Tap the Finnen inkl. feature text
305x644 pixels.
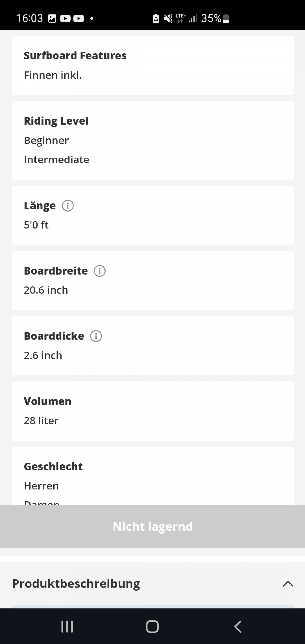53,75
